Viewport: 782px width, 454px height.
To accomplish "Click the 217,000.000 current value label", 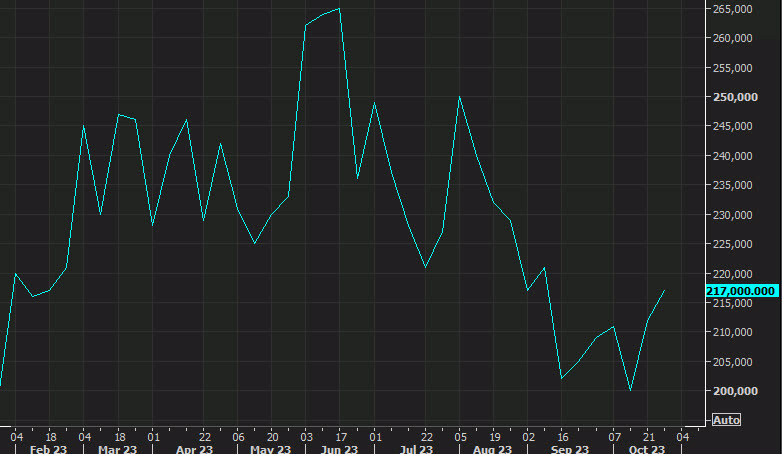I will tap(741, 290).
